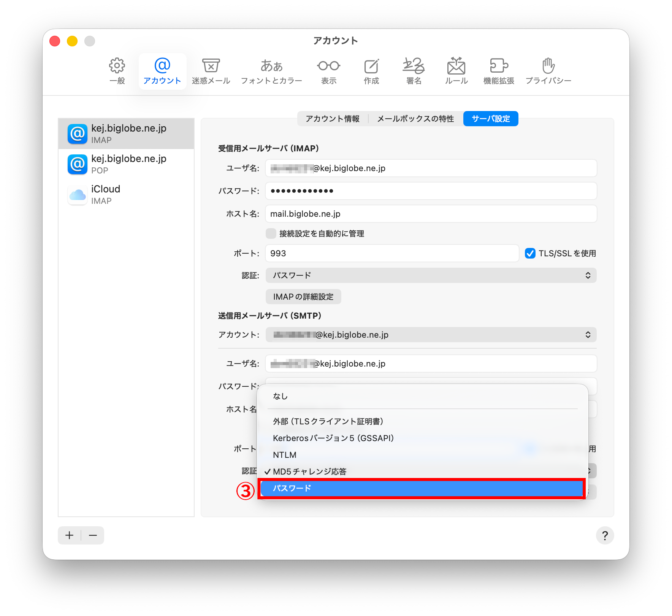
Task: Expand the SMTP アカウント dropdown
Action: (x=431, y=335)
